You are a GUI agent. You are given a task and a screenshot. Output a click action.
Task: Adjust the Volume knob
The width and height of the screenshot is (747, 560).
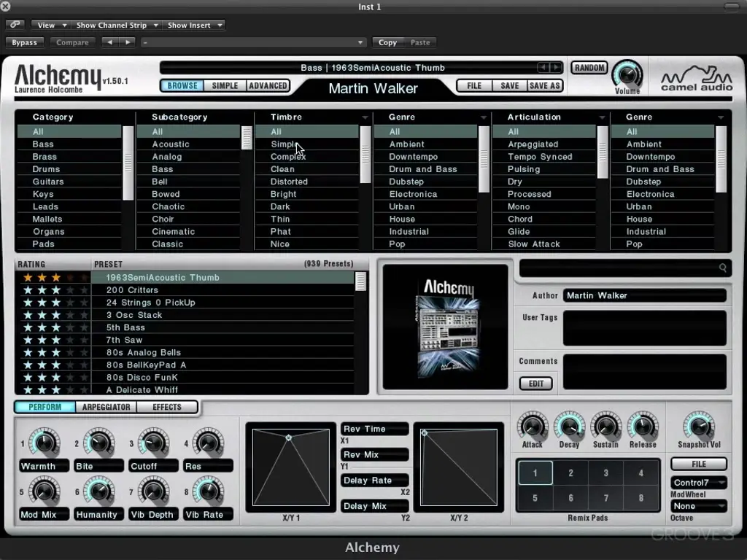click(627, 74)
